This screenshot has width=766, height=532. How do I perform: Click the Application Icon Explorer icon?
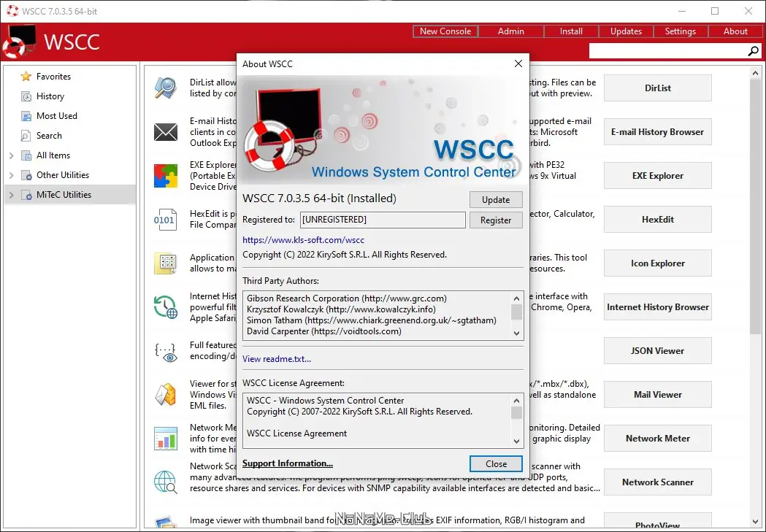pos(166,263)
